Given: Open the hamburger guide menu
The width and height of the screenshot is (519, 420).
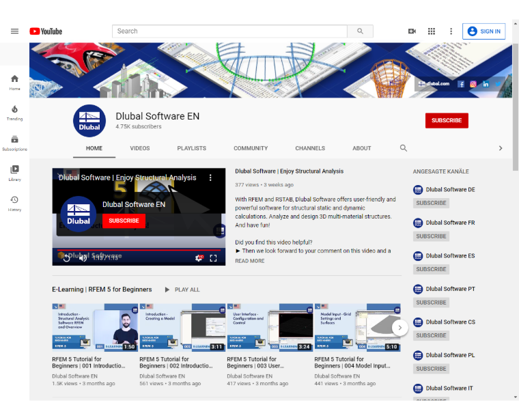Looking at the screenshot, I should click(x=14, y=31).
